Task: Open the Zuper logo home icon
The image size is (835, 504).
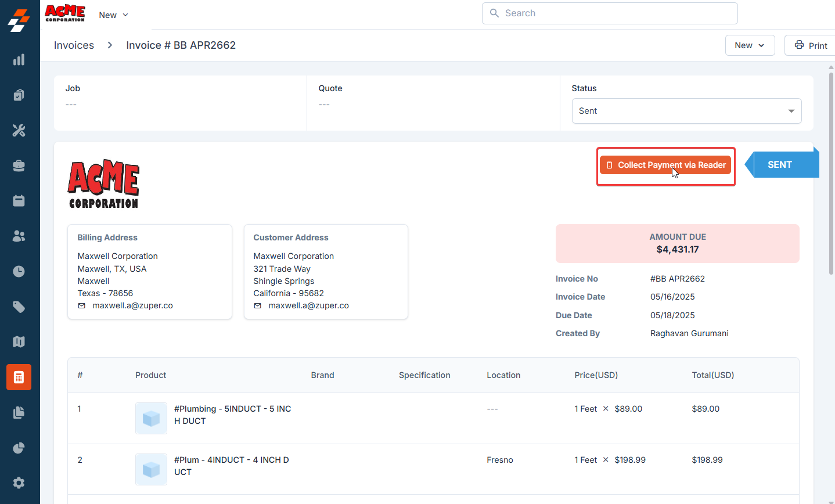Action: (19, 20)
